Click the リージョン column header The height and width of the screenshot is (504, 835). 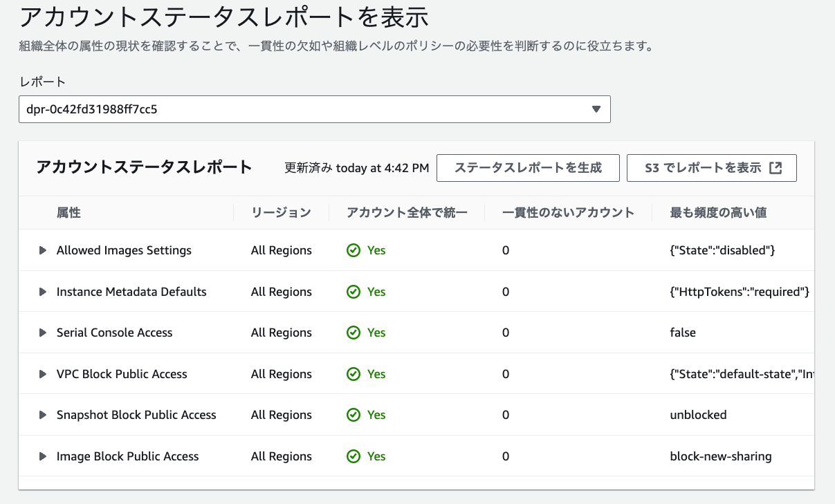coord(281,213)
